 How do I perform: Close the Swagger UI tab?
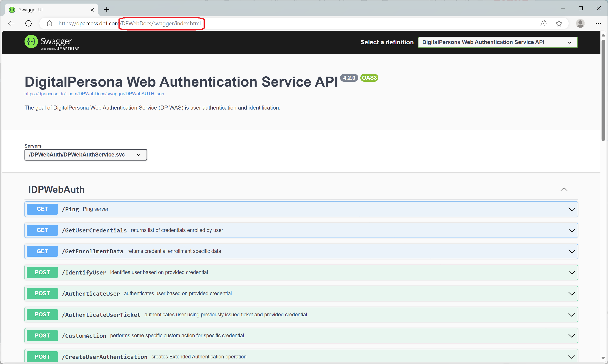pyautogui.click(x=92, y=10)
